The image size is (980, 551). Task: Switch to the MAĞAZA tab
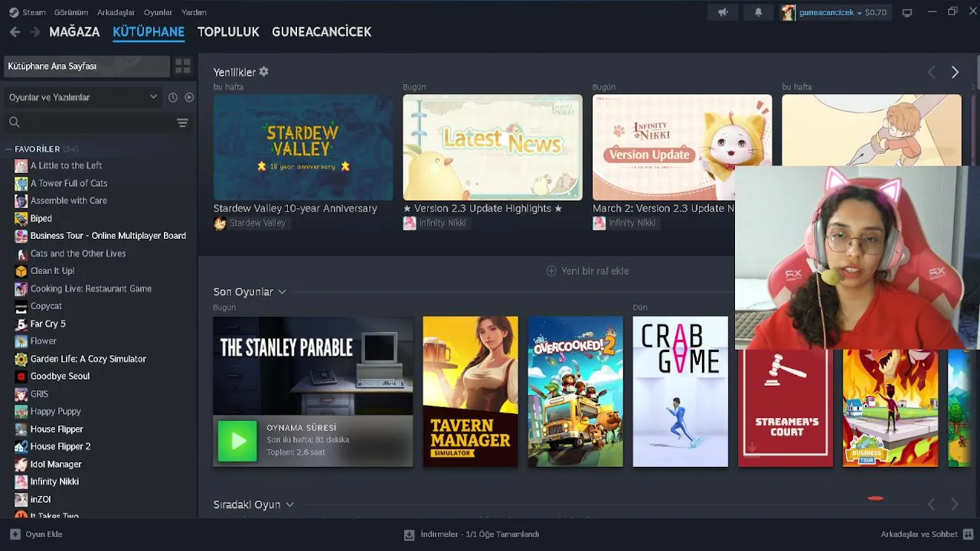click(x=74, y=32)
